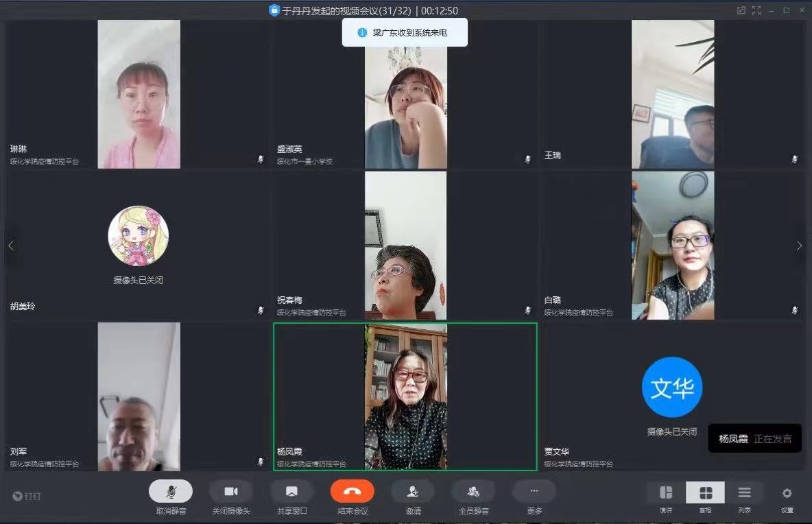Click meeting title 于丹丹发起的视频会议(31/32)
Viewport: 812px width, 524px height.
click(x=346, y=10)
